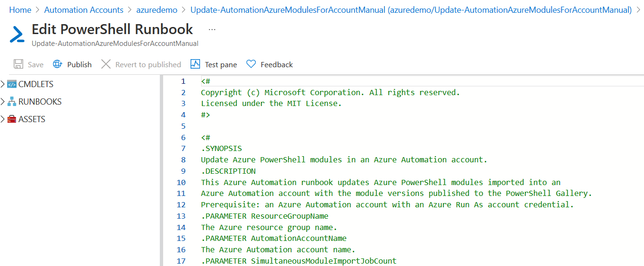
Task: Click the Revert to published X icon
Action: click(106, 64)
